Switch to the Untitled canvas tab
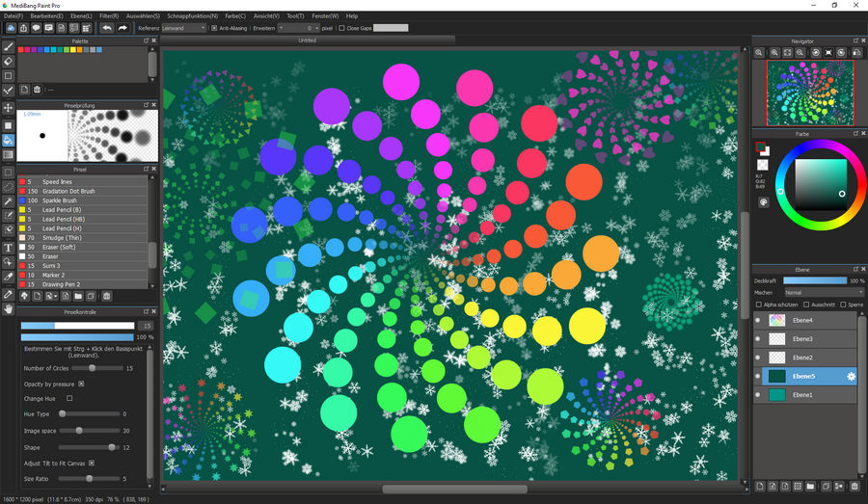Viewport: 868px width, 504px height. (x=308, y=40)
